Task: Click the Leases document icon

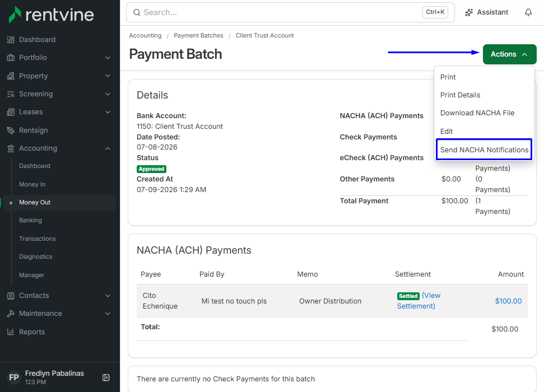Action: [x=11, y=112]
